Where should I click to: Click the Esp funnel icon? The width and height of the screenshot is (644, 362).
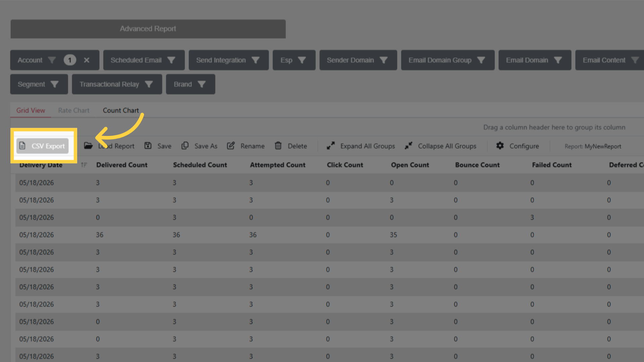click(302, 60)
